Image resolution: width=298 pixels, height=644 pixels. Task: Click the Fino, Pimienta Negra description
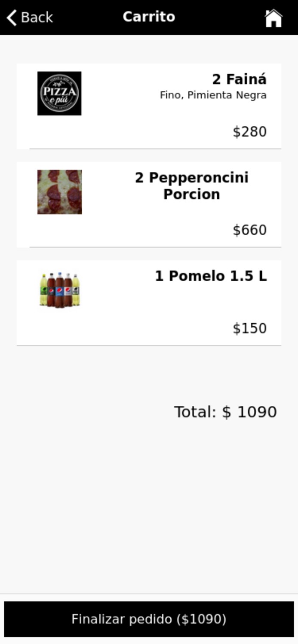pyautogui.click(x=212, y=94)
